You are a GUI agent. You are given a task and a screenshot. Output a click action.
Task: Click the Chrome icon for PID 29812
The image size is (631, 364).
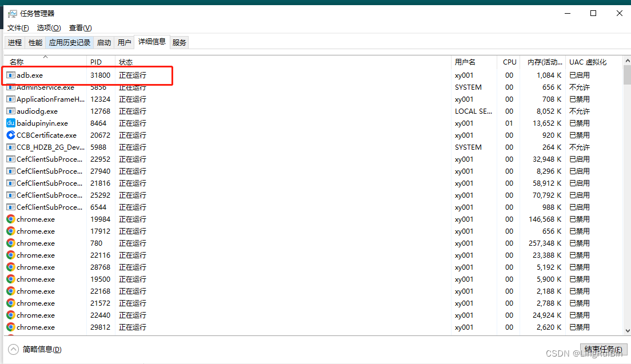[11, 327]
